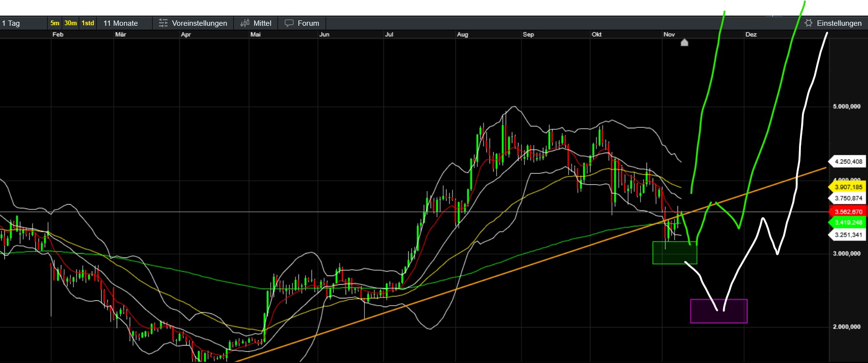This screenshot has width=868, height=363.
Task: Click the magenta rectangle target zone
Action: [719, 311]
